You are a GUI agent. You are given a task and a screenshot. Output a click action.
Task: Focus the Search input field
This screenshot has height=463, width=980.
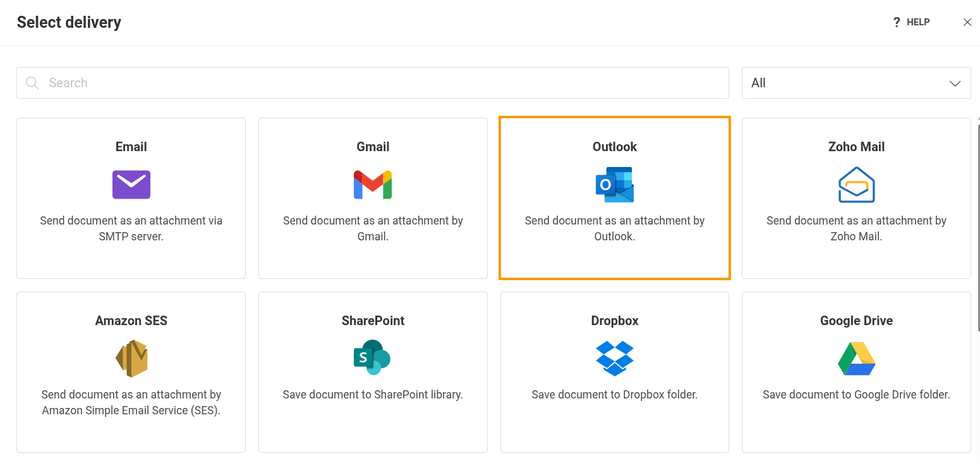[373, 83]
